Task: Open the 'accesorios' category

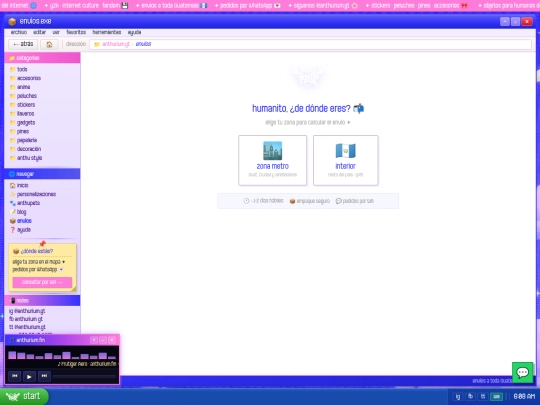Action: pos(25,78)
